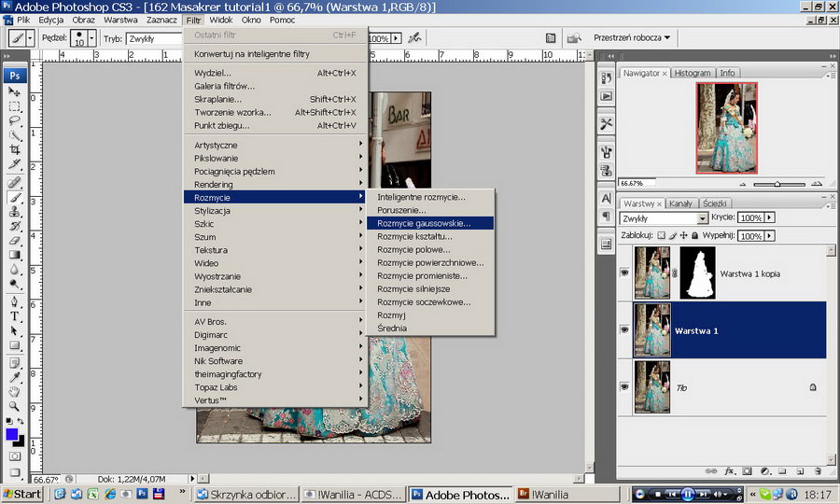The width and height of the screenshot is (840, 504).
Task: Switch to the Kanały tab
Action: click(x=680, y=203)
